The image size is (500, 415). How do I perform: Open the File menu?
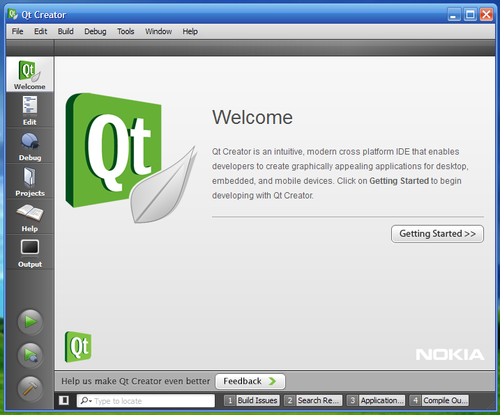click(x=17, y=31)
